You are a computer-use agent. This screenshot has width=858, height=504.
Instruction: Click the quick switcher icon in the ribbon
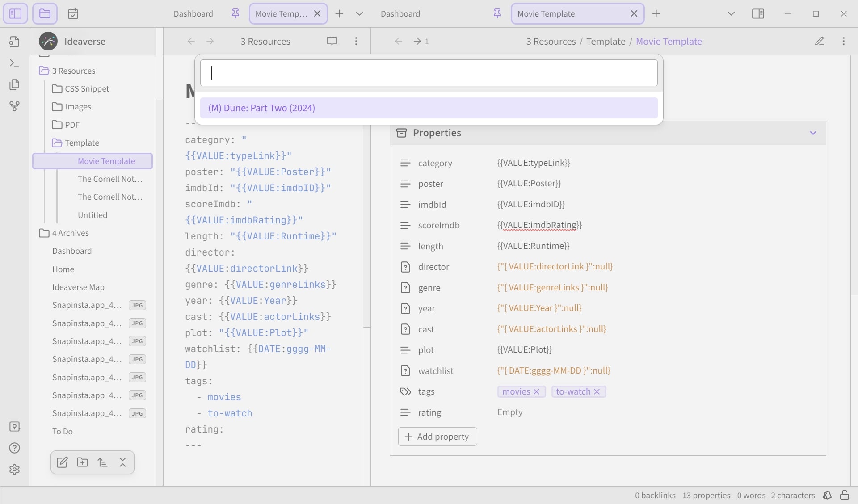[x=14, y=42]
